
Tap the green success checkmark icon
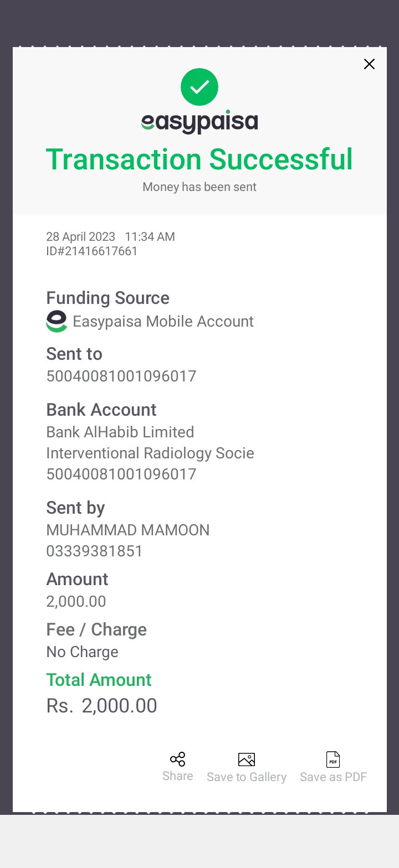pyautogui.click(x=199, y=87)
